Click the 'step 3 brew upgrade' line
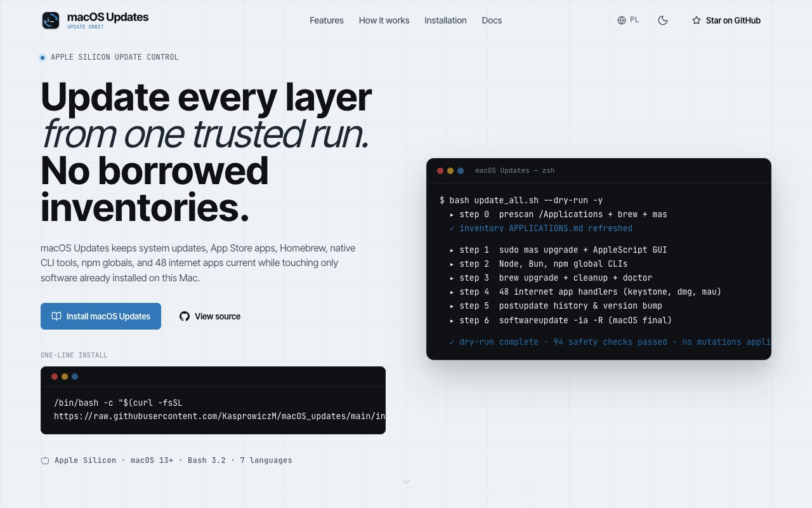Viewport: 812px width, 508px height. pyautogui.click(x=551, y=277)
